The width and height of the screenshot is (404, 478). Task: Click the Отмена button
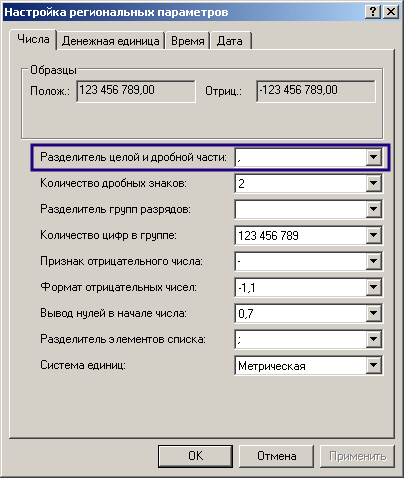click(276, 456)
